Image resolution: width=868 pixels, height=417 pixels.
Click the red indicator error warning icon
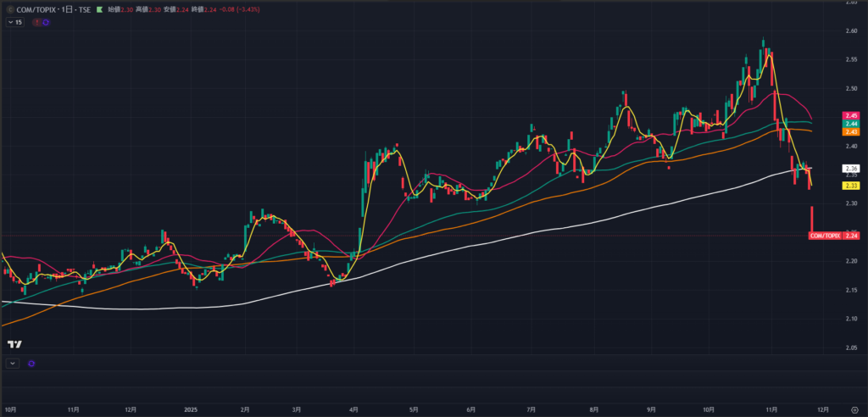pyautogui.click(x=36, y=22)
